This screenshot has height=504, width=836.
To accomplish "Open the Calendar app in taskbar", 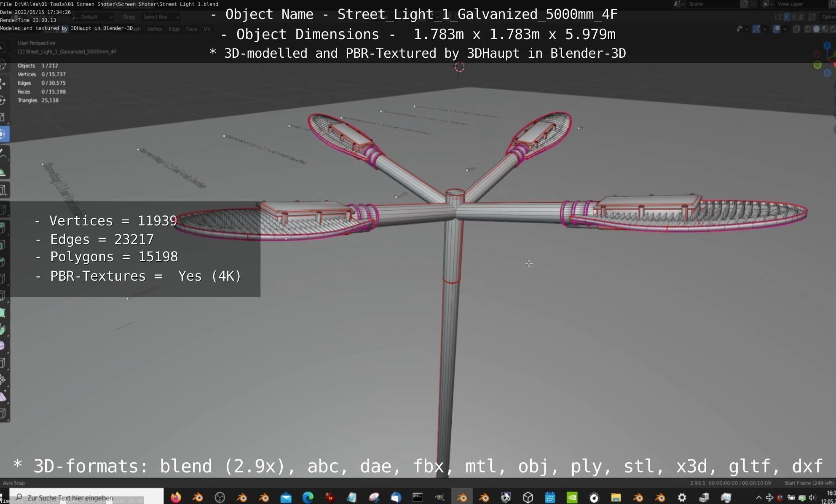I will pos(550,497).
